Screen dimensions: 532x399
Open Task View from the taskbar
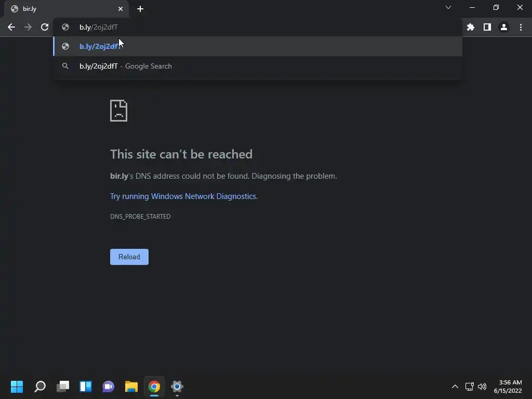63,387
